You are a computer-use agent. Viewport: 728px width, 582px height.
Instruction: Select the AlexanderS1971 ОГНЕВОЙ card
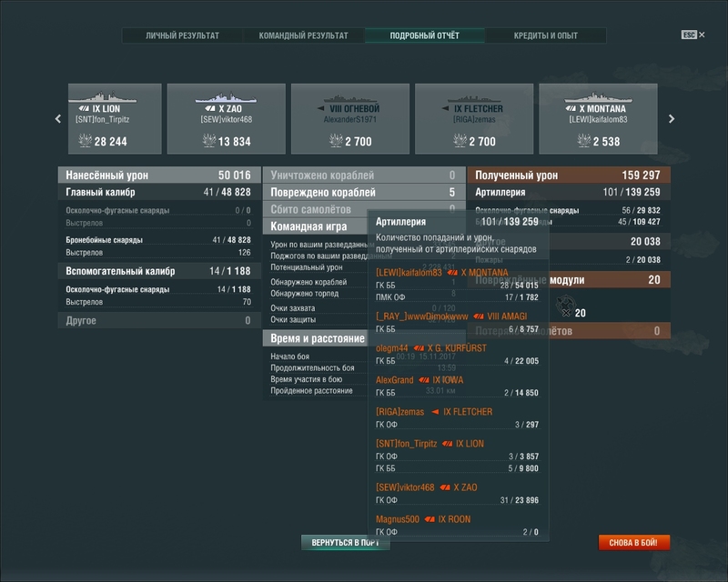pos(350,118)
